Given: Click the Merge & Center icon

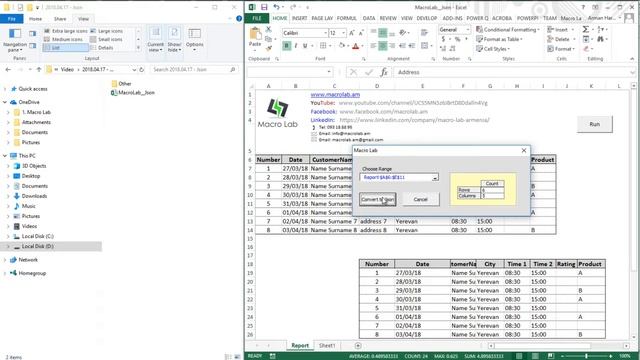Looking at the screenshot, I should click(424, 46).
